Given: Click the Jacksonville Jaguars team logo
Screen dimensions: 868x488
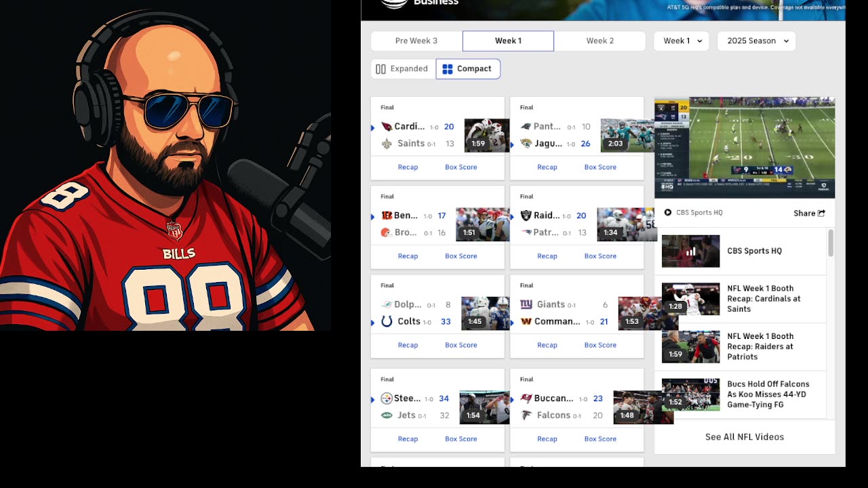Looking at the screenshot, I should 526,144.
